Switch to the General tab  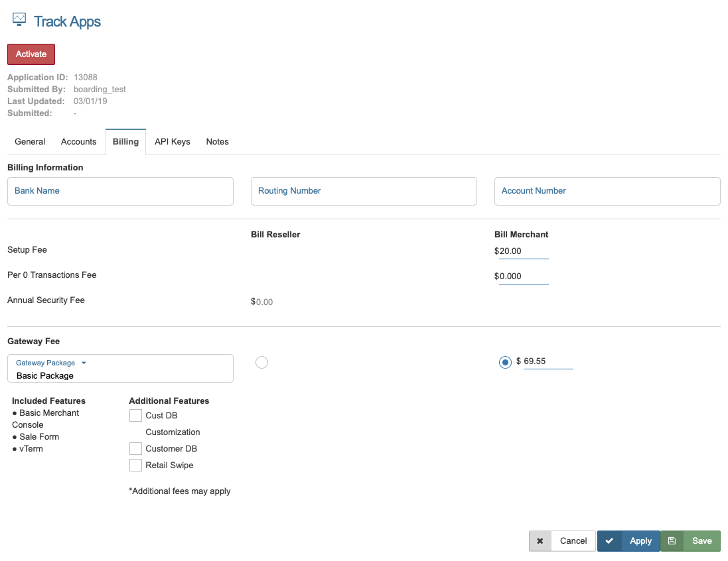(x=30, y=142)
